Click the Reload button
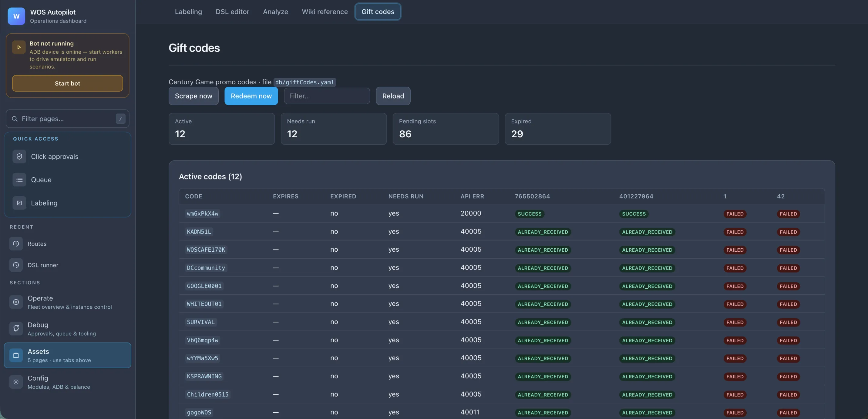This screenshot has width=868, height=419. pyautogui.click(x=393, y=96)
